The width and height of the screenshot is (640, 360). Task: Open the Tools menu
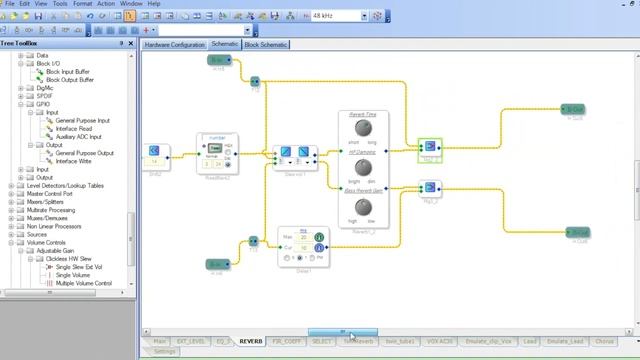[60, 4]
